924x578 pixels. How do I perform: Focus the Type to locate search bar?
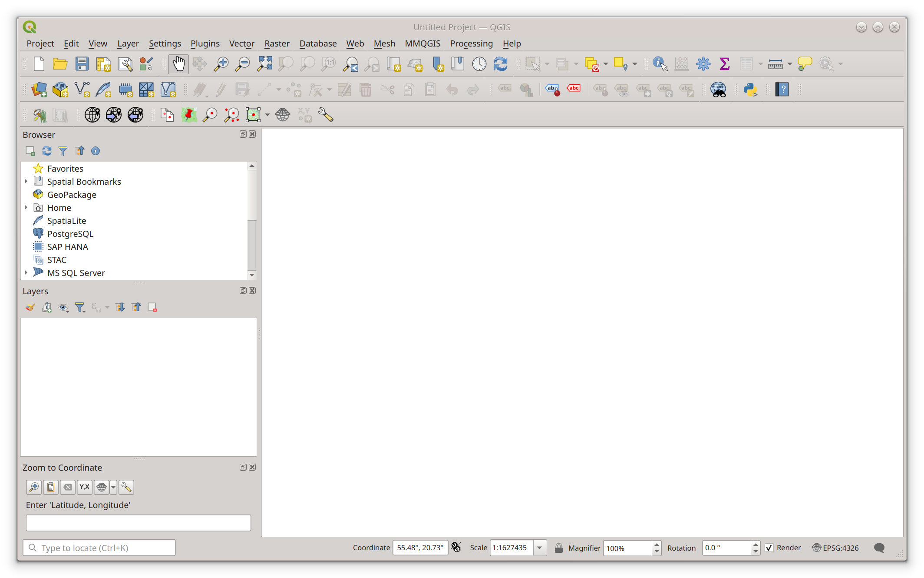(99, 548)
